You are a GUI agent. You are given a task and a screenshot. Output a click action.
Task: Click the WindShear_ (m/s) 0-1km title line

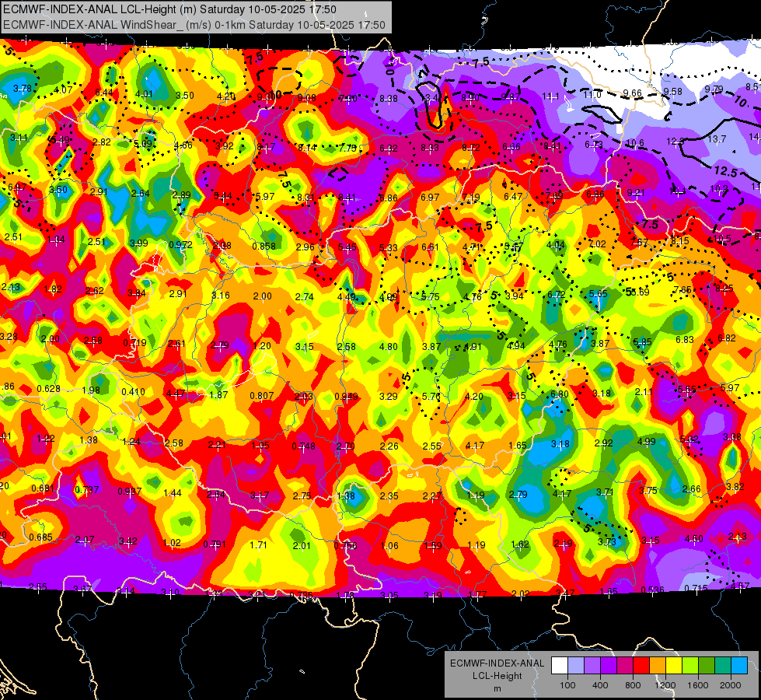194,25
